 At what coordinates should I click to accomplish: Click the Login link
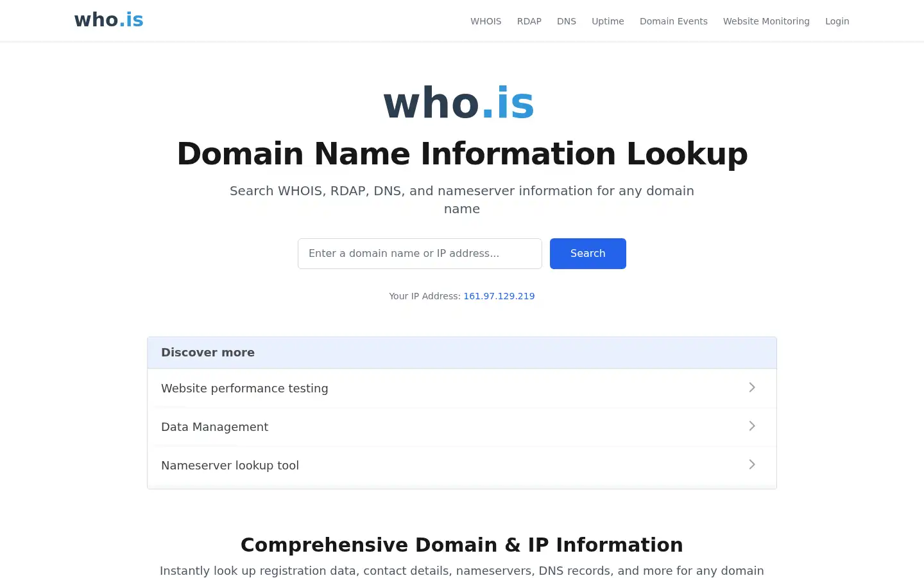click(837, 21)
